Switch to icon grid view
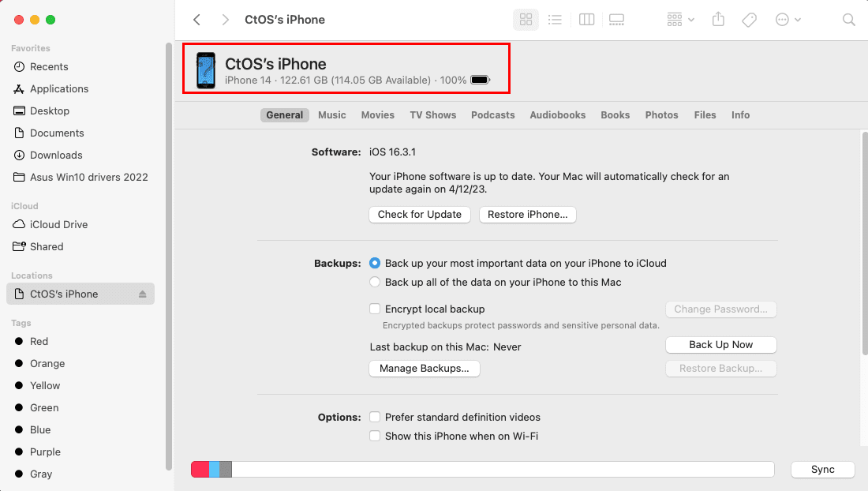Image resolution: width=868 pixels, height=491 pixels. tap(526, 20)
